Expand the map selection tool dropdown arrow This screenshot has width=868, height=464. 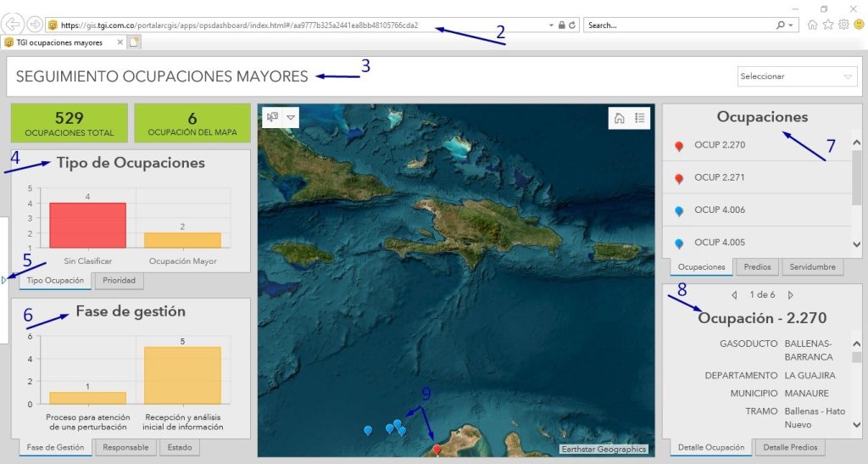pos(291,117)
